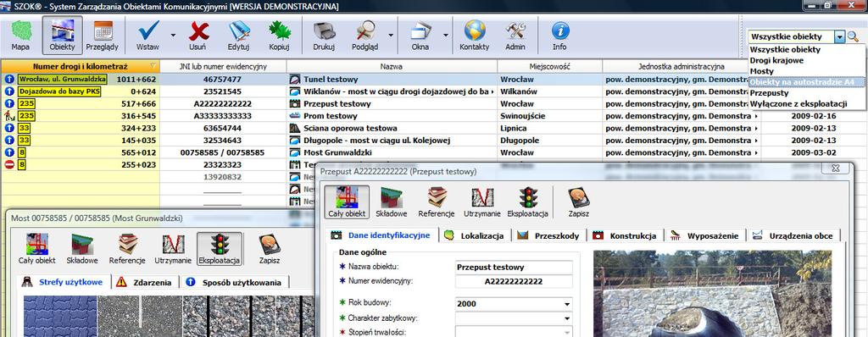Open the Rok budowy dropdown
The height and width of the screenshot is (337, 868).
tap(567, 304)
